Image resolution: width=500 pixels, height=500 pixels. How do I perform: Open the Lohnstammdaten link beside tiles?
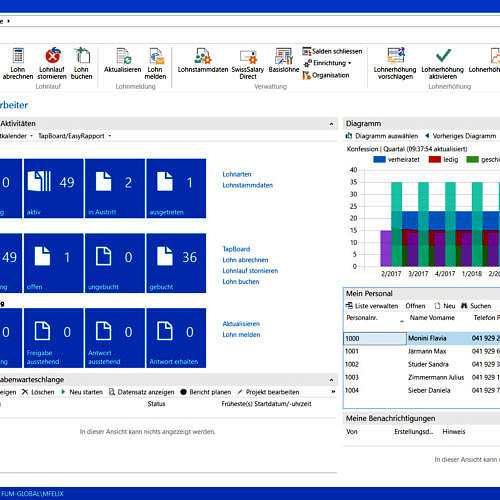click(x=248, y=185)
